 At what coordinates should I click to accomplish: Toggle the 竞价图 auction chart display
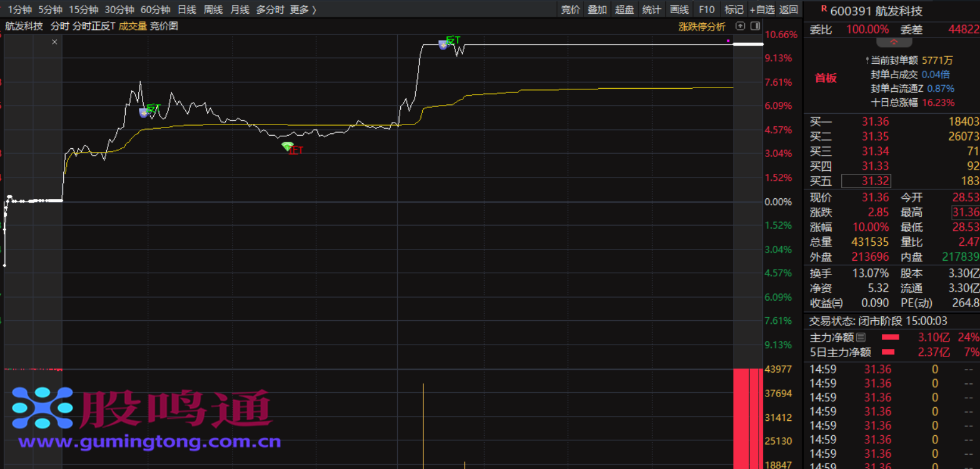[x=164, y=26]
